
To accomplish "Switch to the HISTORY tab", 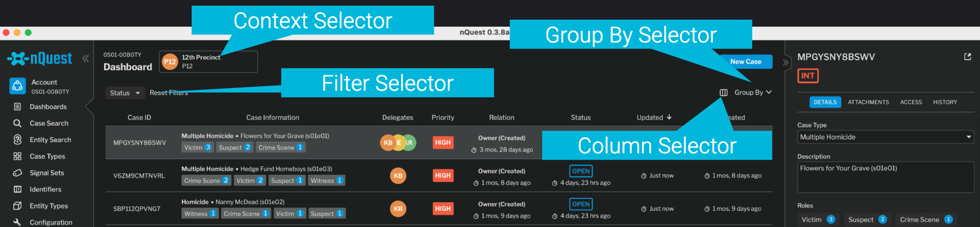I will [944, 102].
